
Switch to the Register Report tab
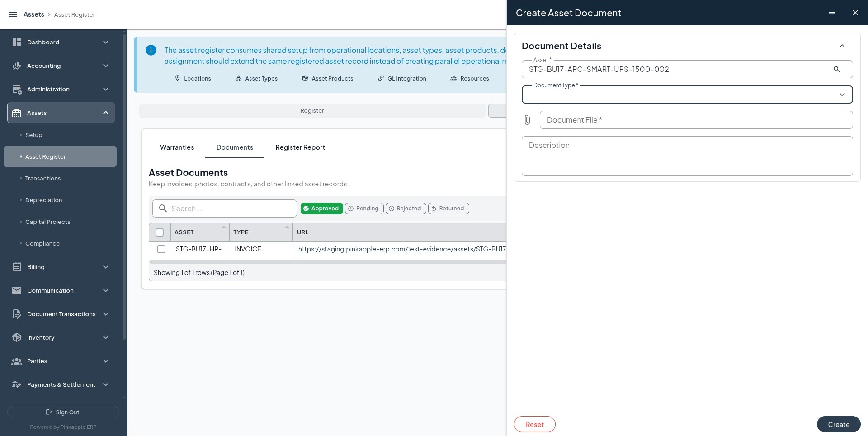tap(300, 147)
